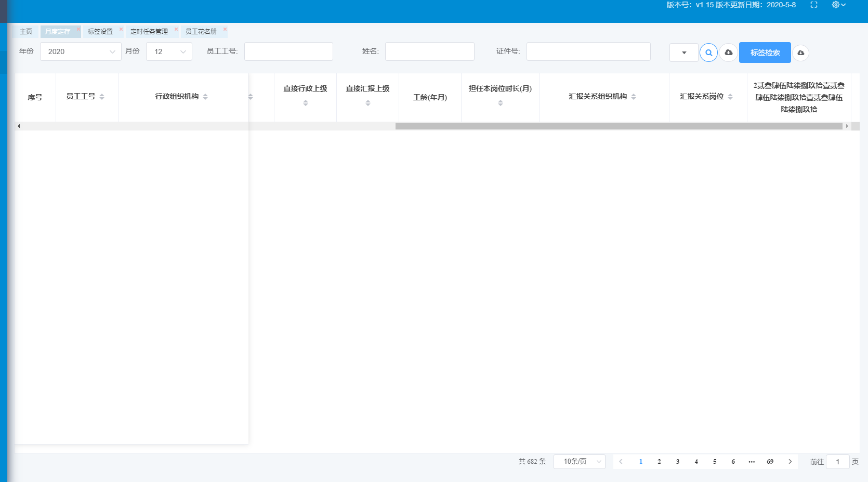Screen dimensions: 868x482
Task: Open the 10条/页 page size dropdown
Action: (579, 462)
